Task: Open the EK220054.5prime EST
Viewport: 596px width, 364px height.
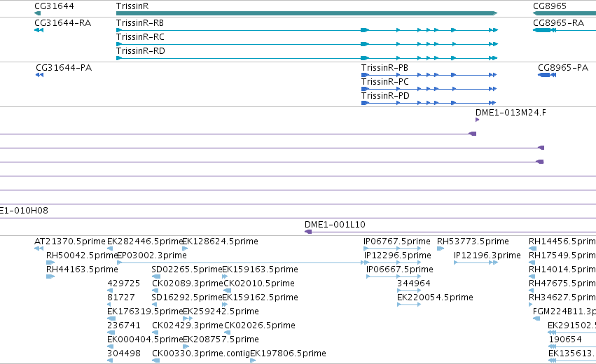Action: pos(435,297)
